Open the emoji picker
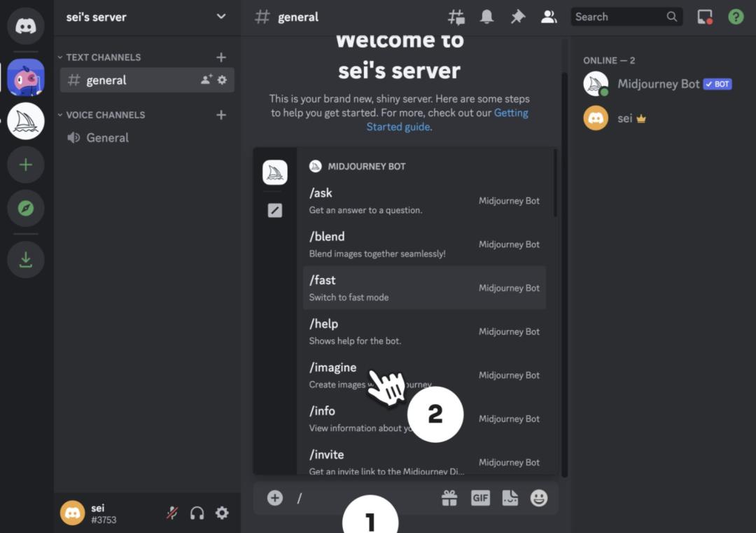 [539, 498]
